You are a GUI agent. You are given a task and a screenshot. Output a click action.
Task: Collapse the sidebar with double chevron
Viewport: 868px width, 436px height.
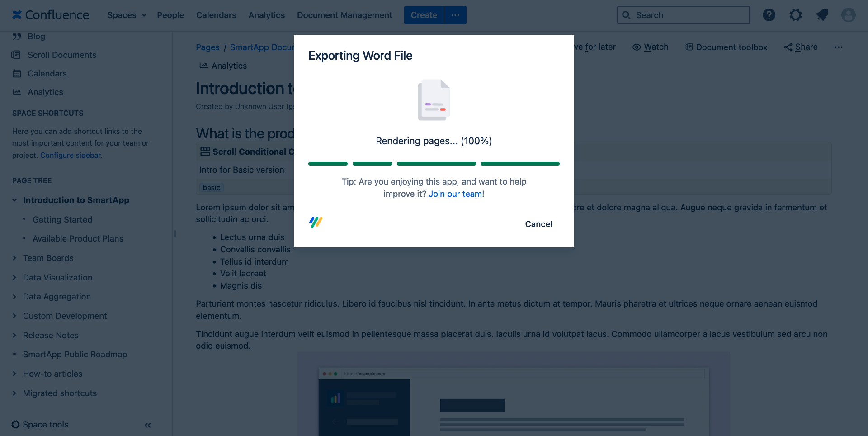click(x=148, y=425)
